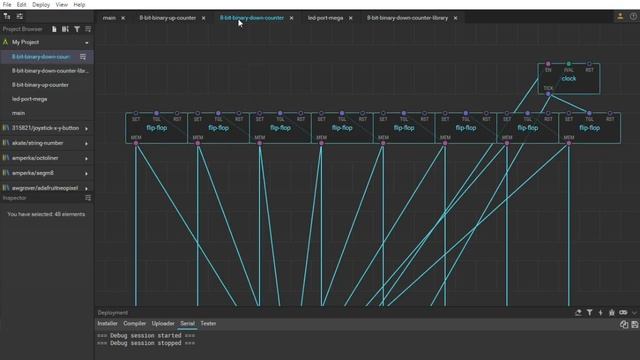Click the bug debug icon in Deployment bar

611,313
